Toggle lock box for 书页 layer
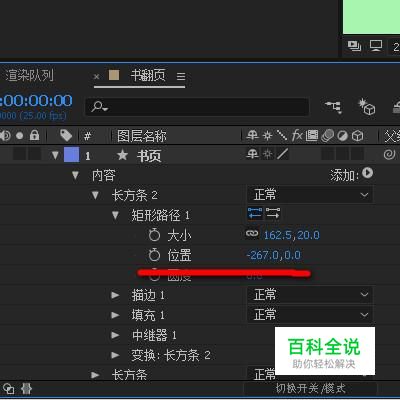Image resolution: width=400 pixels, height=400 pixels. [34, 154]
